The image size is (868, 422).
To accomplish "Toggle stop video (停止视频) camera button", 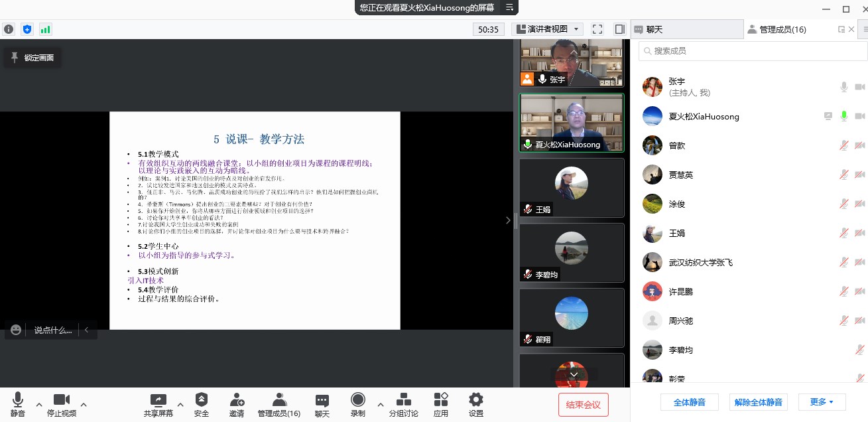I will pyautogui.click(x=62, y=400).
